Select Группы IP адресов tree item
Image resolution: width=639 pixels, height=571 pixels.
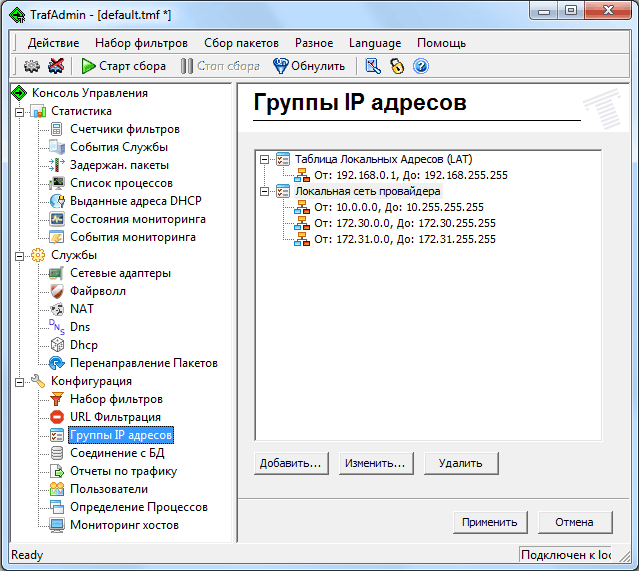121,435
